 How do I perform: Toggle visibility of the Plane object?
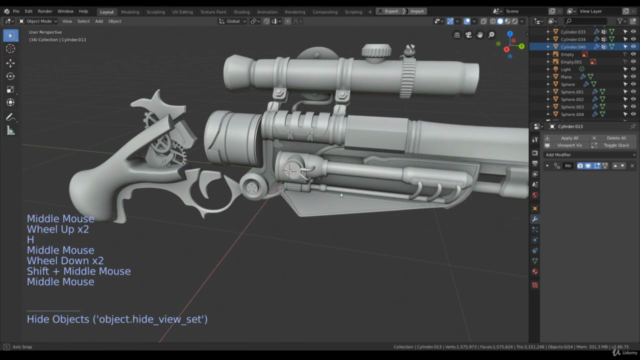click(x=633, y=77)
